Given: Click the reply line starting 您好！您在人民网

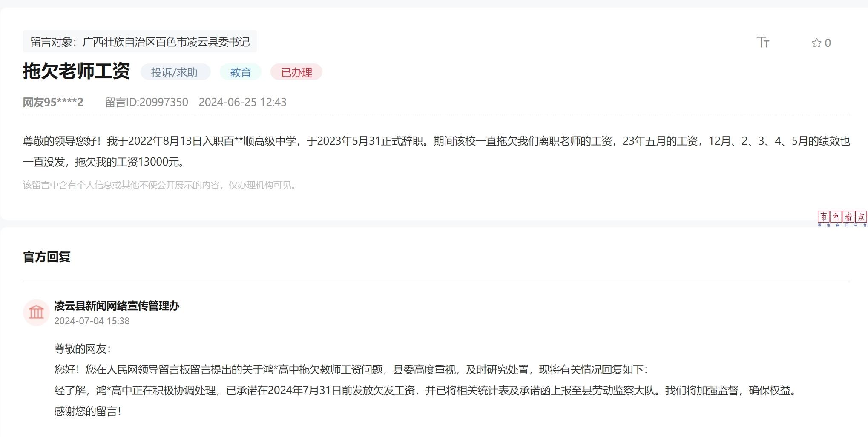Looking at the screenshot, I should pyautogui.click(x=351, y=370).
